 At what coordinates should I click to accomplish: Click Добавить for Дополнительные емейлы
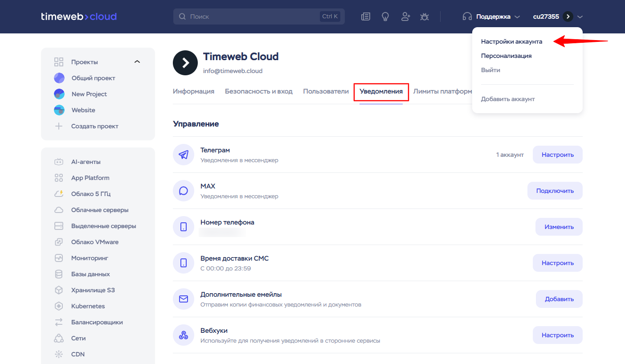pos(559,299)
